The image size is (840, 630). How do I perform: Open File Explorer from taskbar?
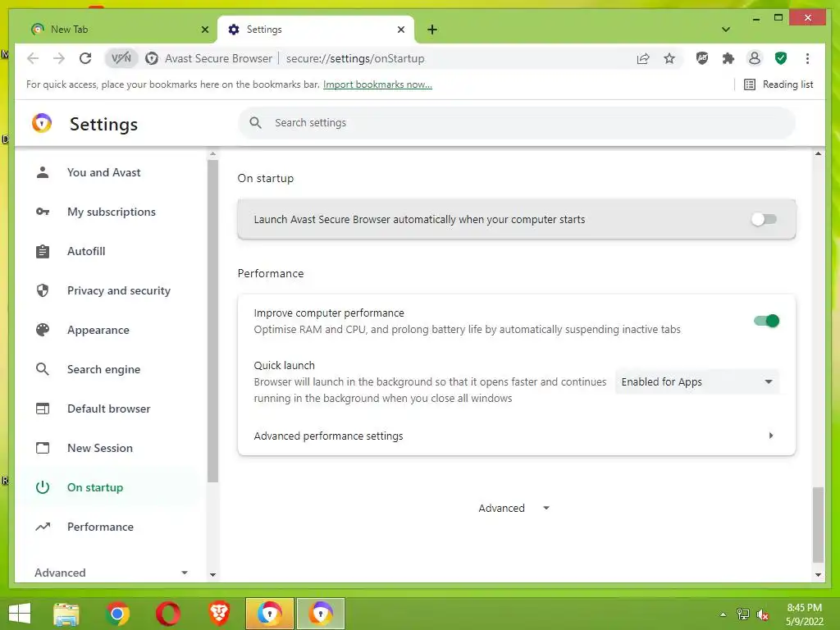click(x=66, y=614)
